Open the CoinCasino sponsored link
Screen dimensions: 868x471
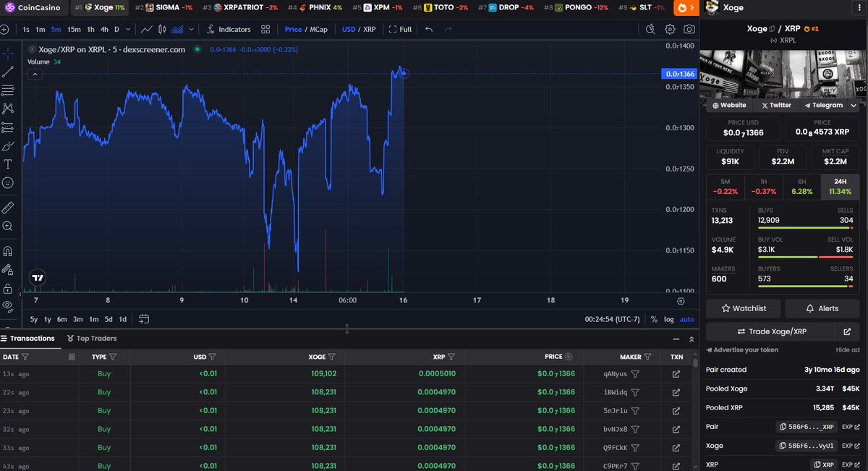(x=35, y=7)
